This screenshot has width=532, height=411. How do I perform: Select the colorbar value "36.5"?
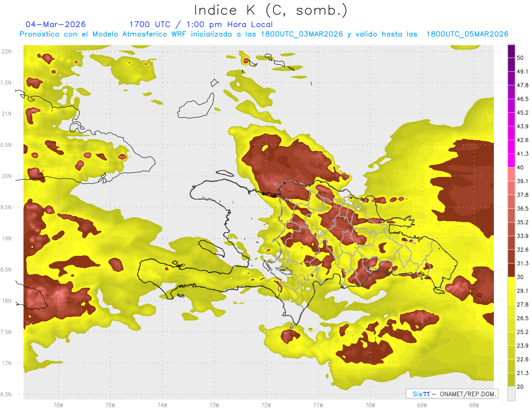(523, 208)
